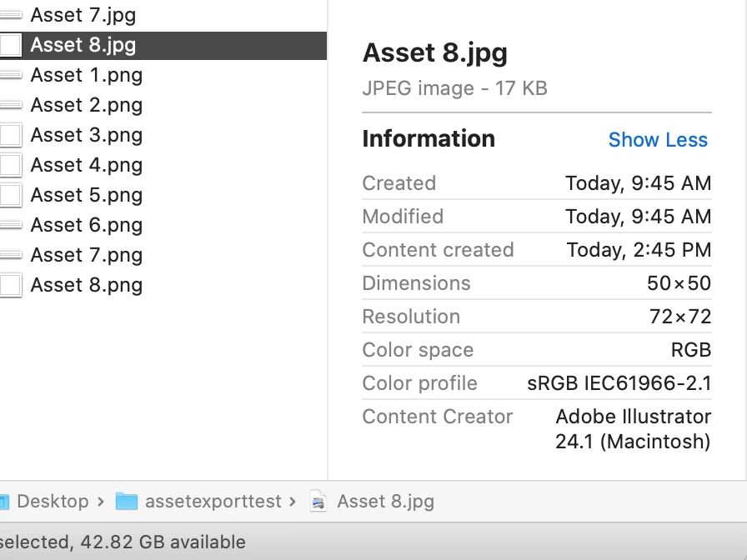747x560 pixels.
Task: Select the Asset 4.png file name
Action: click(86, 165)
